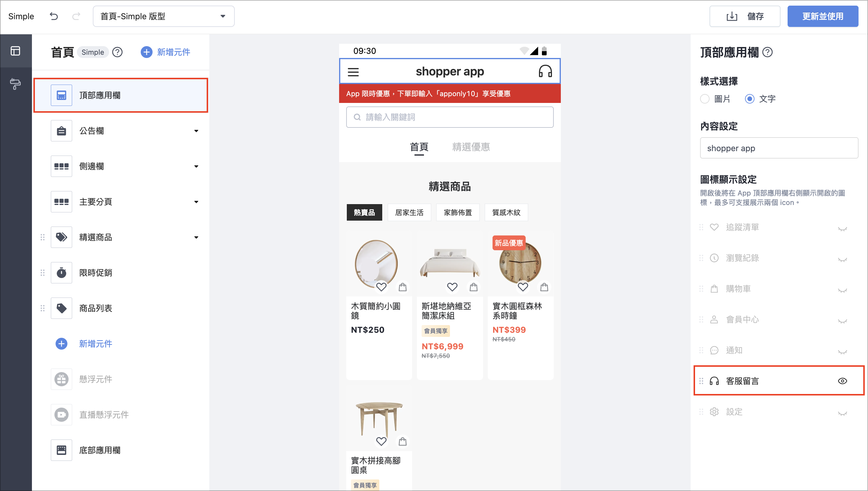Expand the 精選商品 component arrow
This screenshot has height=491, width=868.
pyautogui.click(x=196, y=237)
